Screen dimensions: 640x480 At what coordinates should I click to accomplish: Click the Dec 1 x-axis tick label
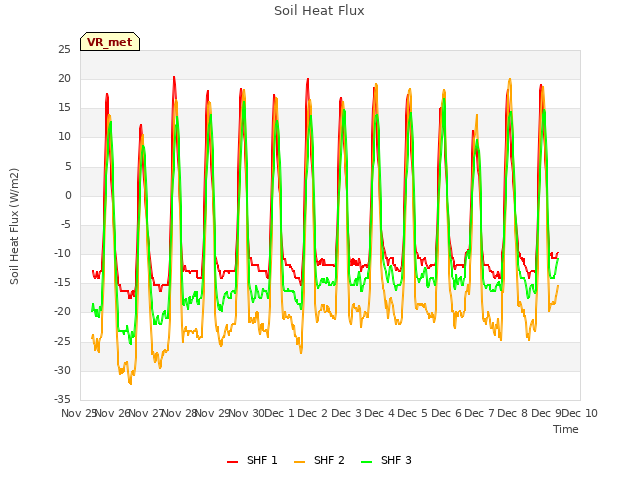pos(280,413)
